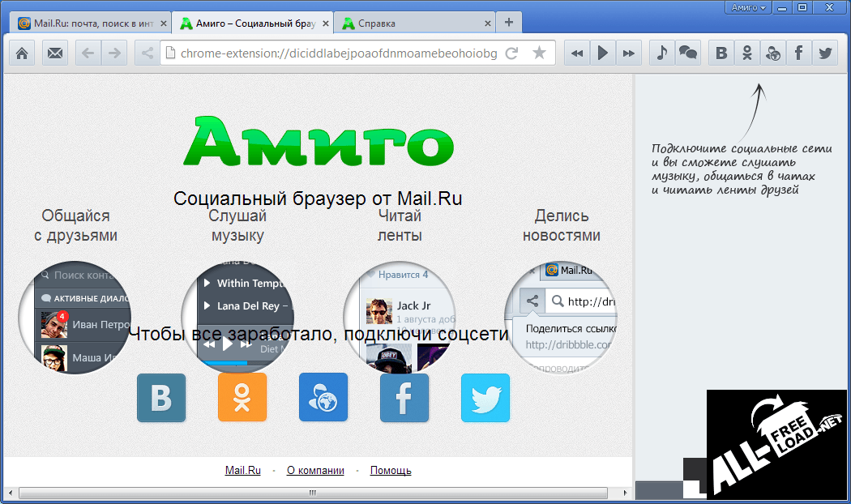The image size is (851, 504).
Task: Bookmark the page with the star icon
Action: tap(539, 53)
